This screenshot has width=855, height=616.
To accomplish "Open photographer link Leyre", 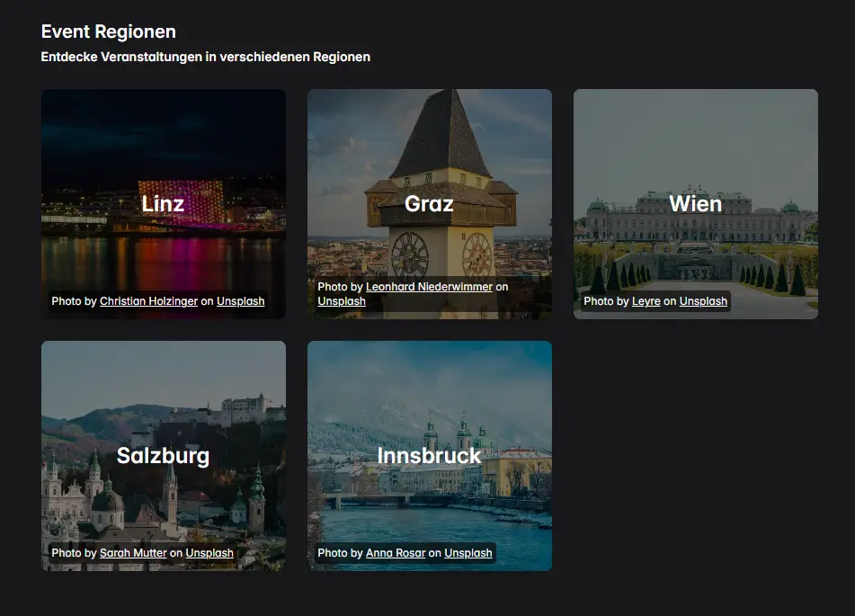I will tap(646, 301).
